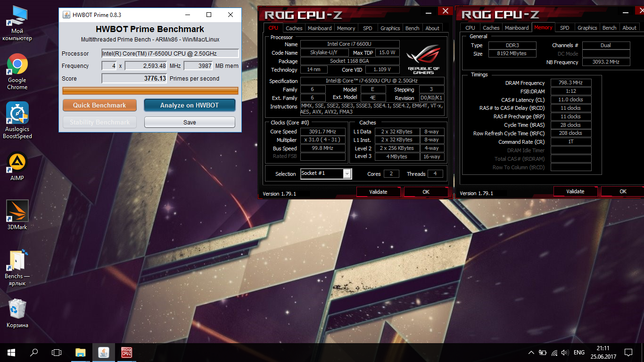Image resolution: width=644 pixels, height=362 pixels.
Task: Open Memory tab in left CPU-Z window
Action: click(346, 28)
